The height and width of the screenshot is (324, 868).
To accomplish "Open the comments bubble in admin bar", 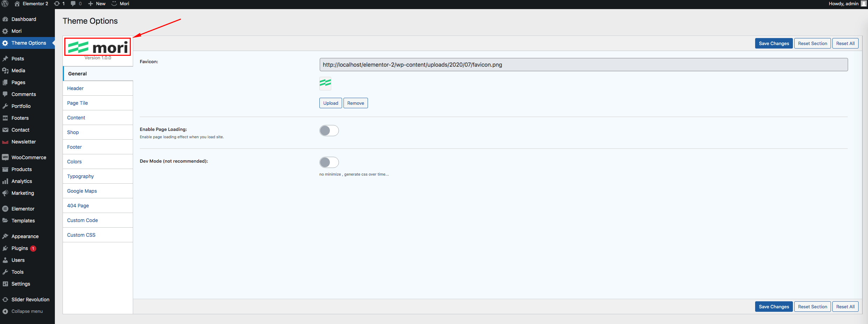I will tap(73, 3).
